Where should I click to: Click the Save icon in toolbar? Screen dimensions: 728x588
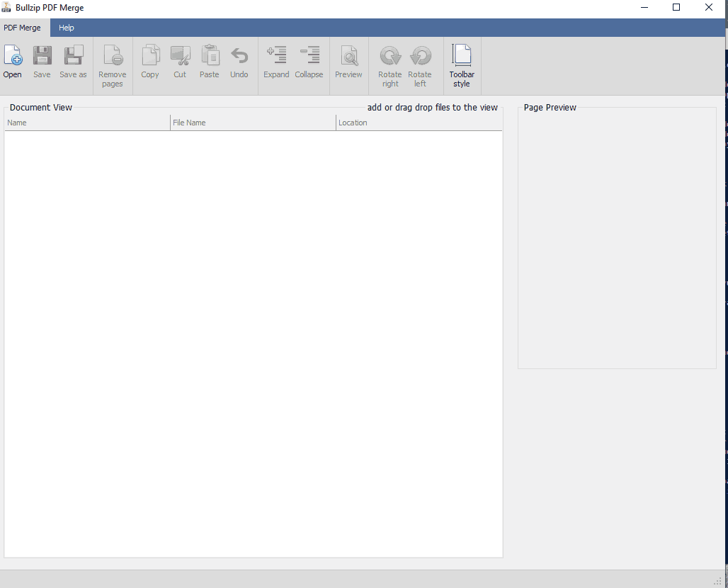[42, 56]
